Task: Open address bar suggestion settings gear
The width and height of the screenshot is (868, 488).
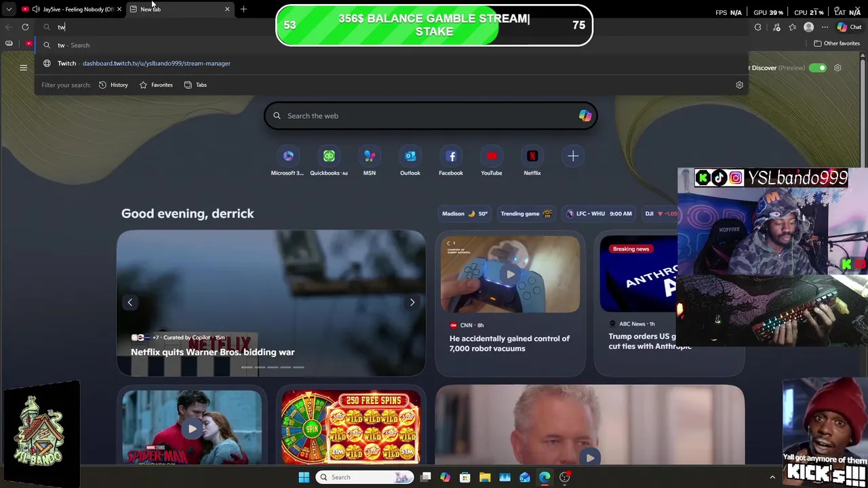Action: coord(739,85)
